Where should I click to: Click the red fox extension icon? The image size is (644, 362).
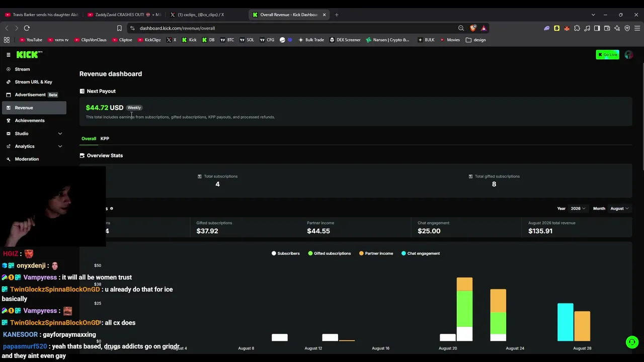click(567, 28)
